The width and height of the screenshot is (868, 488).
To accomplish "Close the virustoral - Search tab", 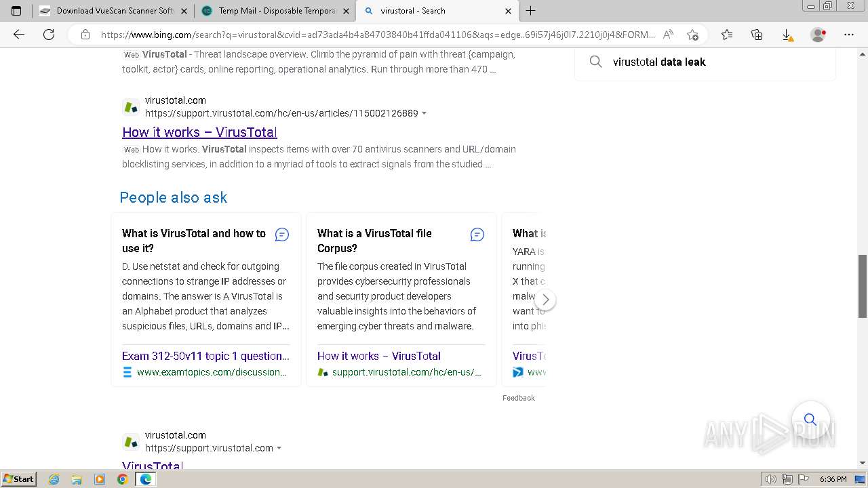I will [x=509, y=11].
